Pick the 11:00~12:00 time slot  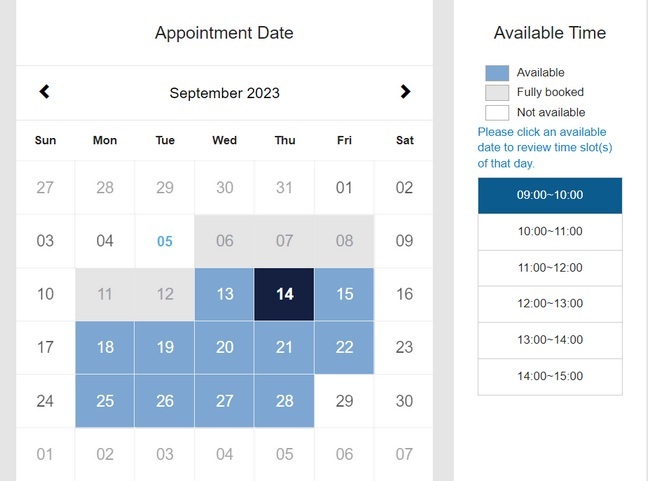coord(550,268)
